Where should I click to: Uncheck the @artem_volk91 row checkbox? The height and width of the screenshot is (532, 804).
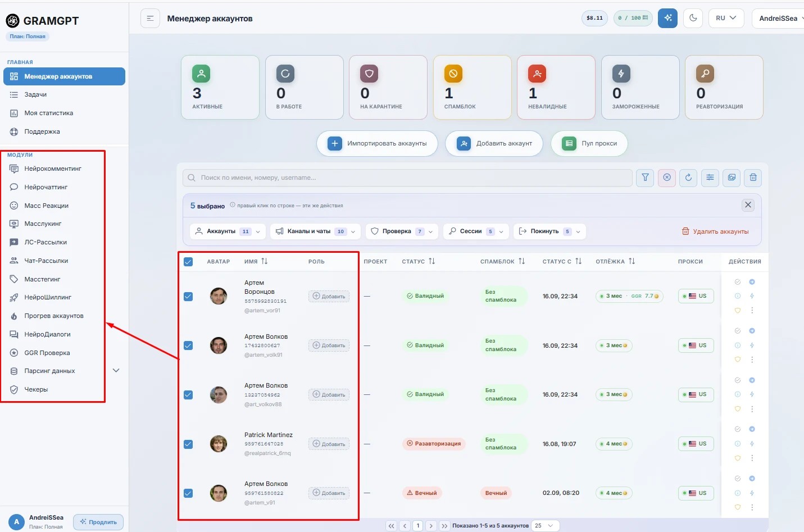[x=188, y=345]
